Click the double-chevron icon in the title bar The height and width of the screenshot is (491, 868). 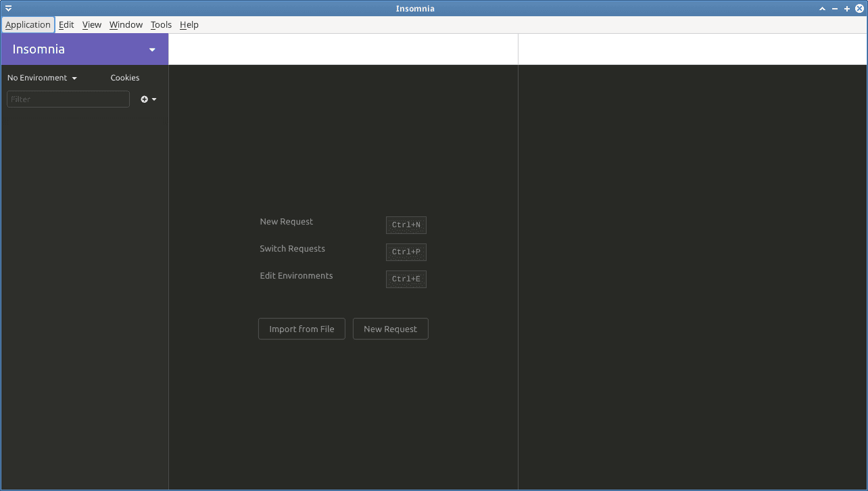8,8
